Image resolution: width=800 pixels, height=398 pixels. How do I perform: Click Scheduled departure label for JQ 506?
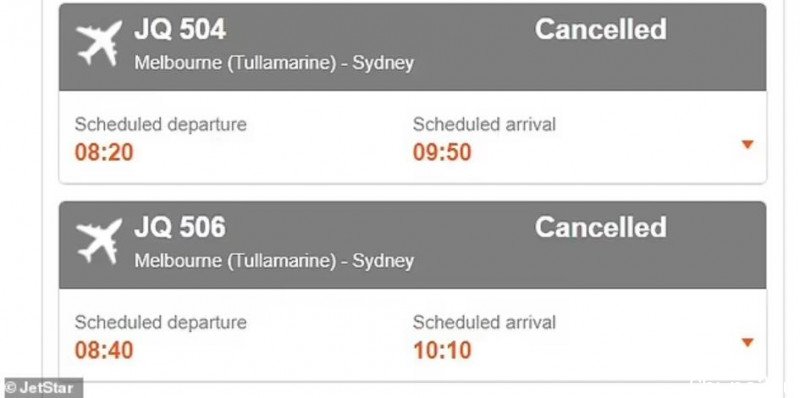click(x=161, y=322)
